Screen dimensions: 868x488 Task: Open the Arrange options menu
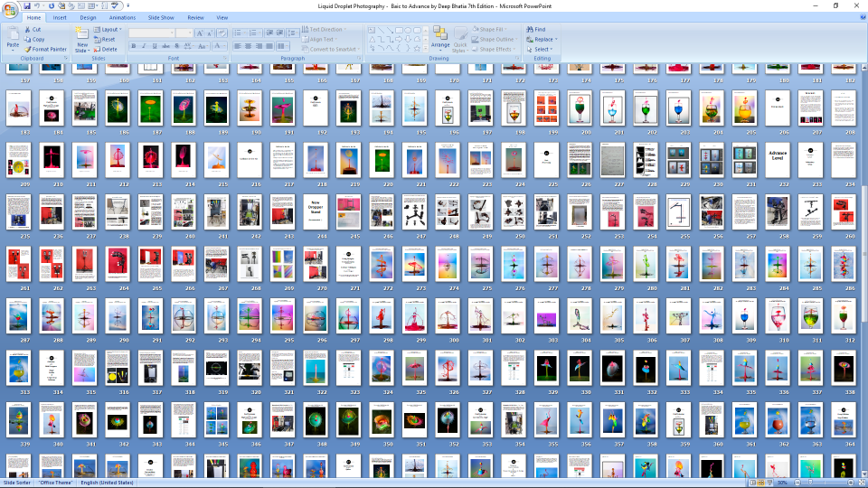(x=440, y=39)
